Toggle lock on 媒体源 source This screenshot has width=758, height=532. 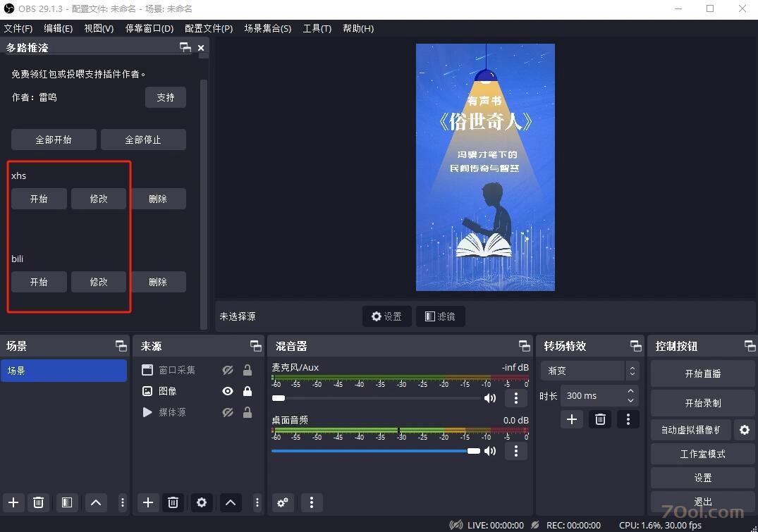pyautogui.click(x=247, y=412)
